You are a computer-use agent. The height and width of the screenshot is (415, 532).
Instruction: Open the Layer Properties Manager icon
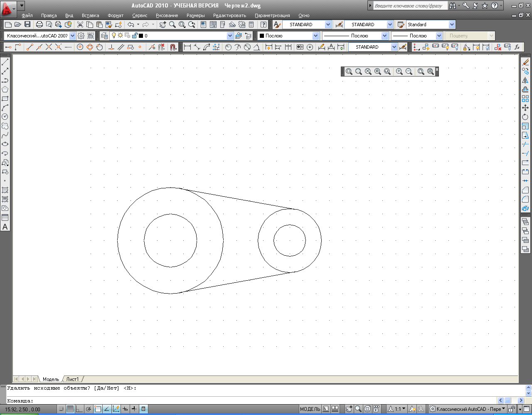pos(104,36)
